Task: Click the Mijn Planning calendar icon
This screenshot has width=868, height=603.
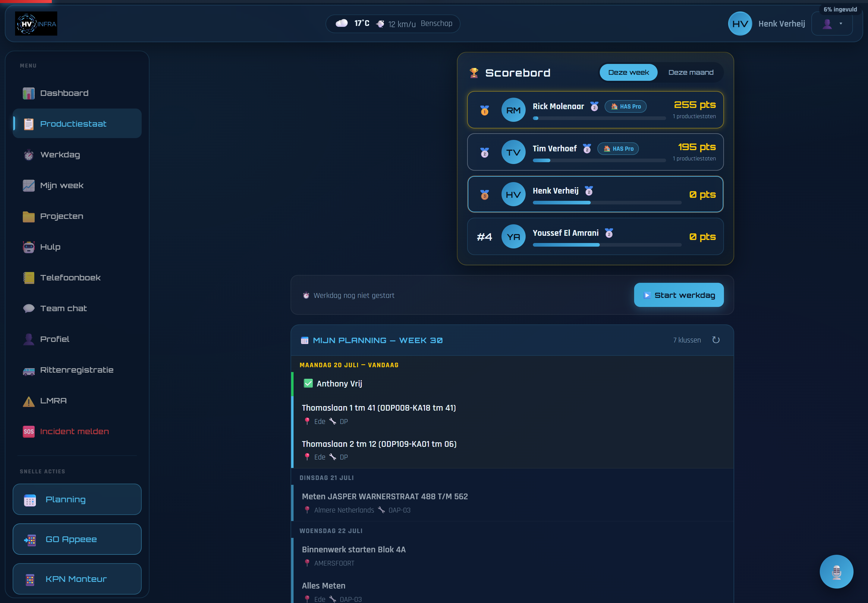Action: pos(304,340)
